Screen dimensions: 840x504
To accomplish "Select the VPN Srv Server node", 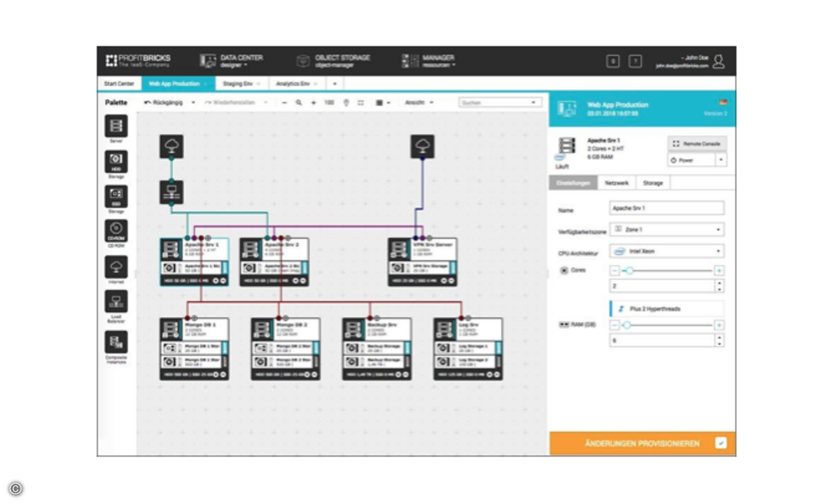I will pos(422,262).
